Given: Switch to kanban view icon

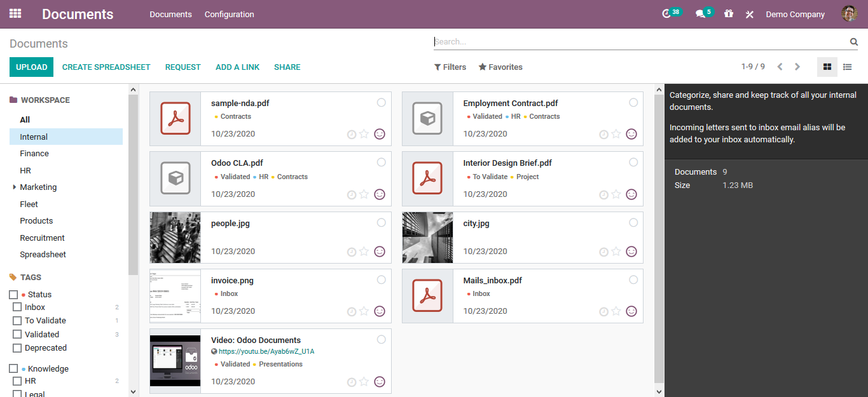Looking at the screenshot, I should [827, 67].
